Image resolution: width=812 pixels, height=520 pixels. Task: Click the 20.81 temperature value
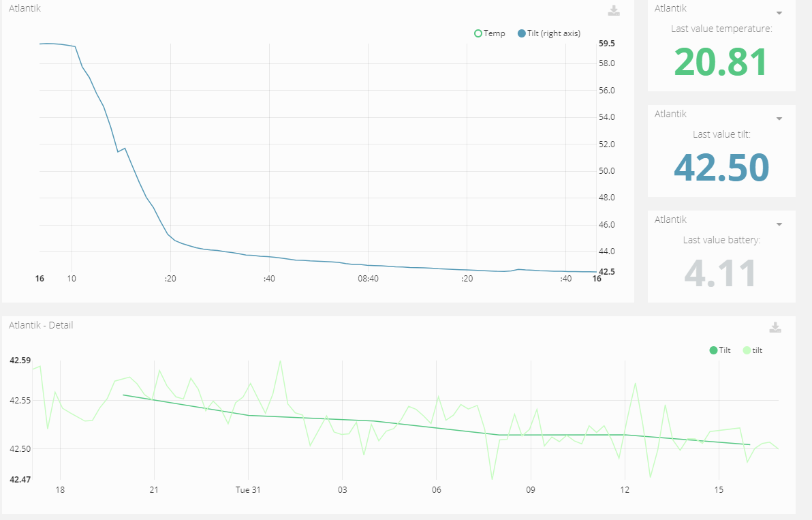tap(721, 62)
